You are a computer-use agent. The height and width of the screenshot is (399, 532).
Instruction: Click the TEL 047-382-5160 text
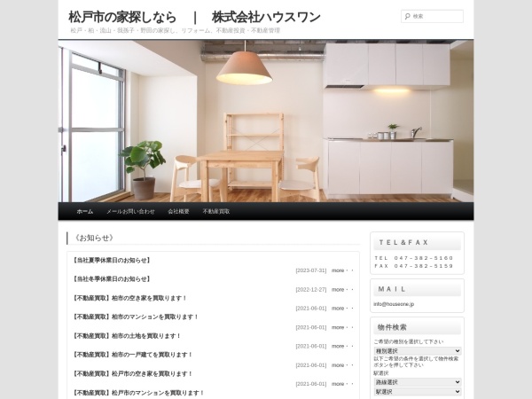click(x=413, y=258)
